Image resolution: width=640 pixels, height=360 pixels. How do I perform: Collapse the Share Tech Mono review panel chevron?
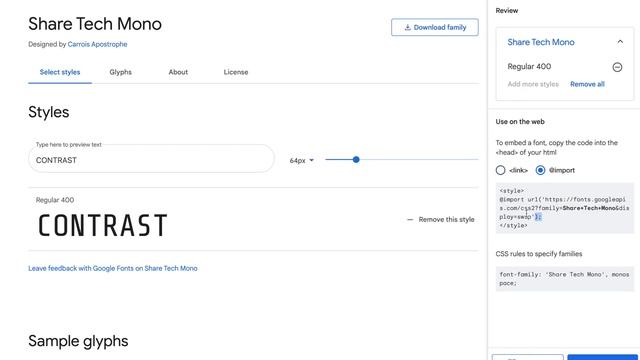point(620,42)
